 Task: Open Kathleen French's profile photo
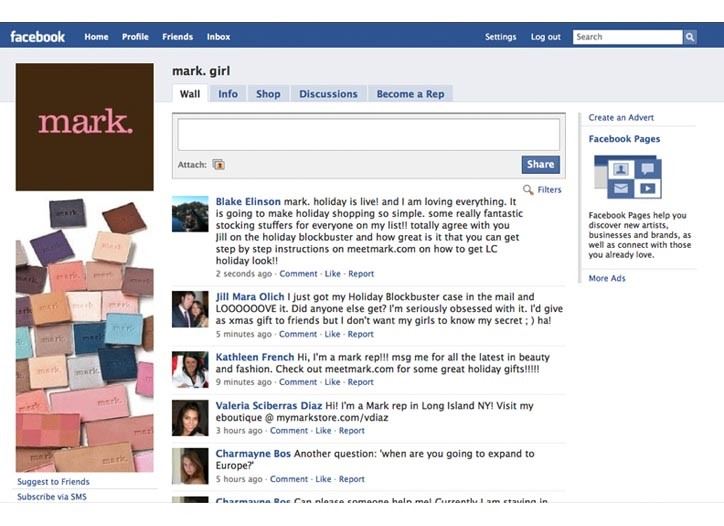coord(190,369)
